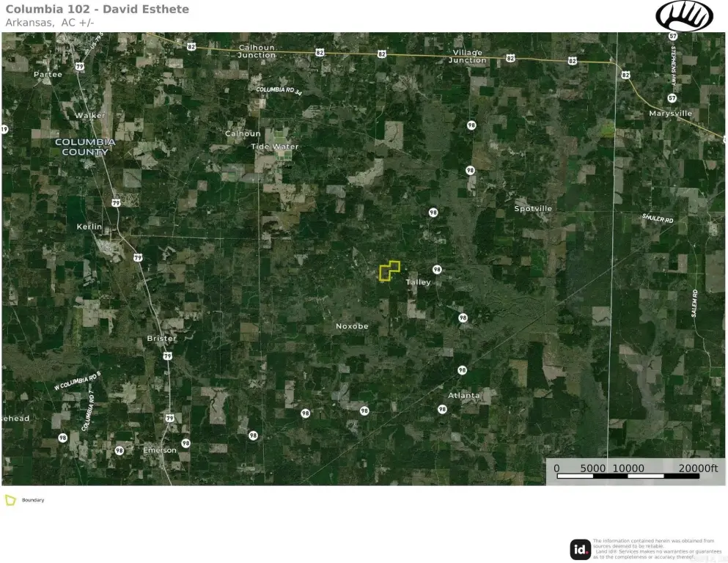Click the Highway 79 shield above Emerson
This screenshot has width=728, height=563.
(169, 418)
